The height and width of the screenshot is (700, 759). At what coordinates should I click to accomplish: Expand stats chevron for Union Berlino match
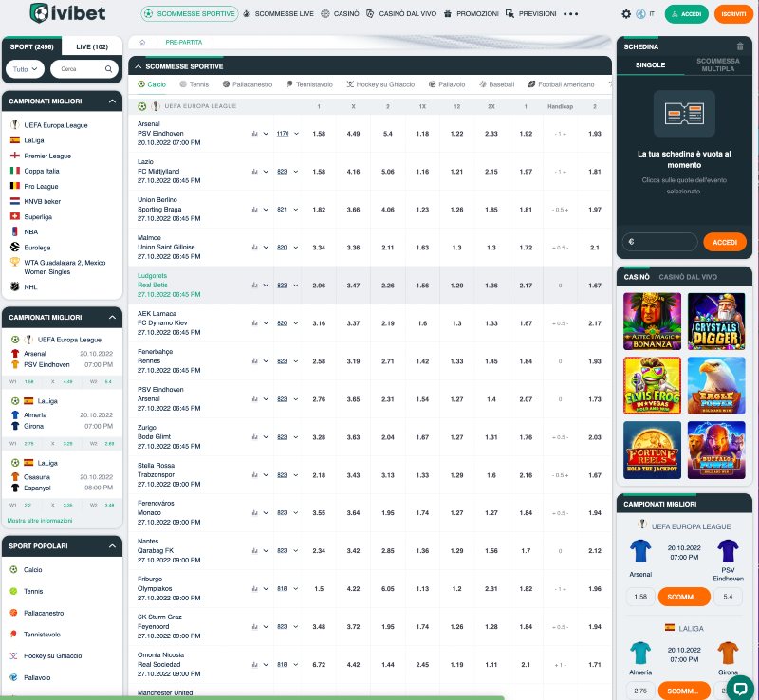point(266,210)
